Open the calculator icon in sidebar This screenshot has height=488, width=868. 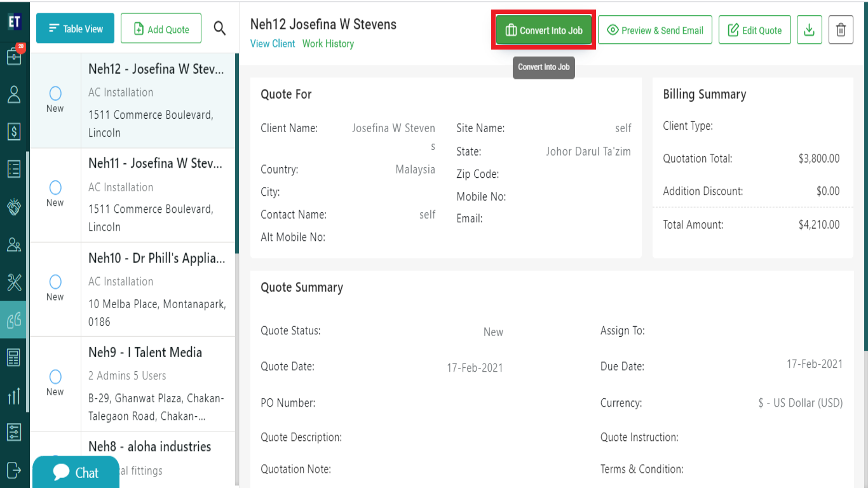coord(14,357)
